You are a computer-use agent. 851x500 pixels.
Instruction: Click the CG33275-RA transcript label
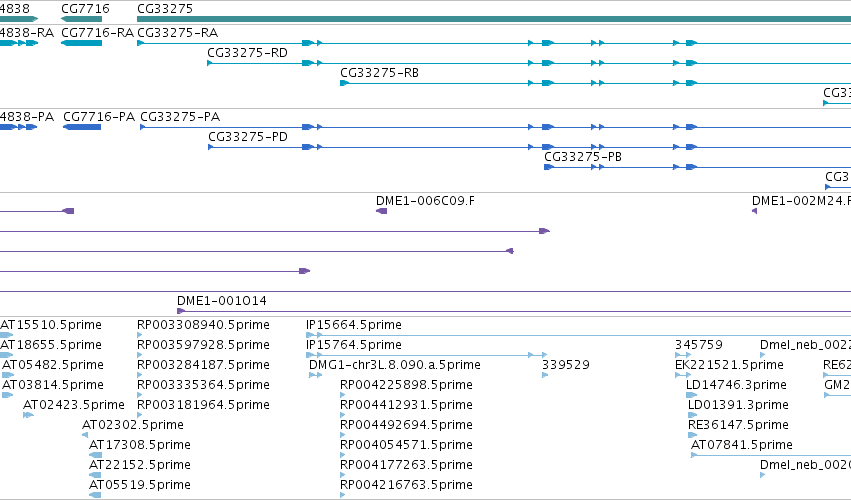click(177, 33)
